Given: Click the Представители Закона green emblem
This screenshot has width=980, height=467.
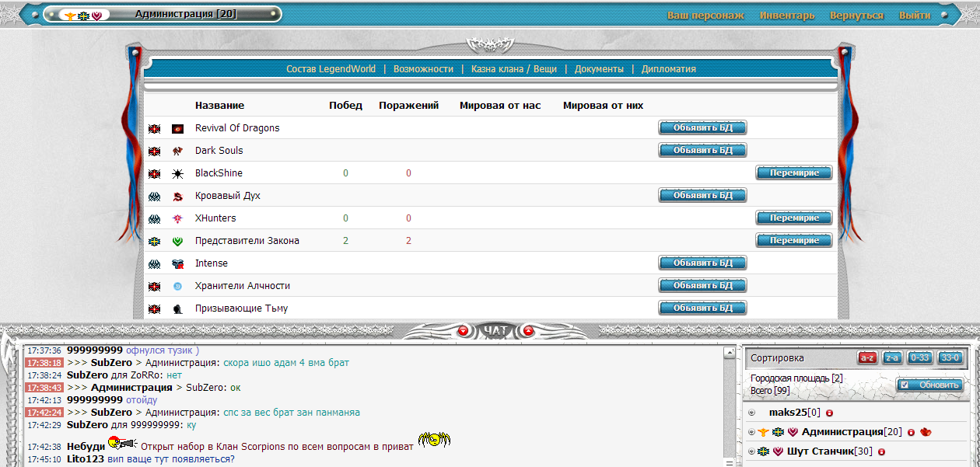Looking at the screenshot, I should [x=177, y=241].
